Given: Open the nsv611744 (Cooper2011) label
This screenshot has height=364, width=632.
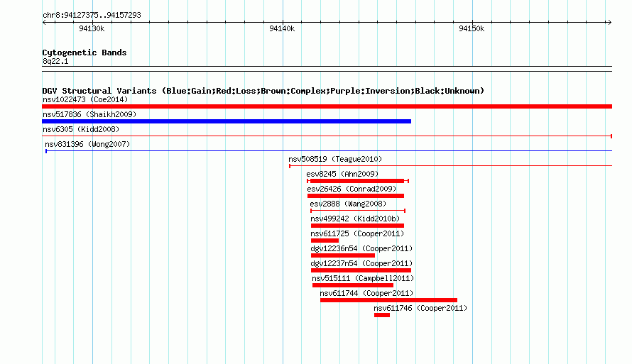Looking at the screenshot, I should point(366,293).
